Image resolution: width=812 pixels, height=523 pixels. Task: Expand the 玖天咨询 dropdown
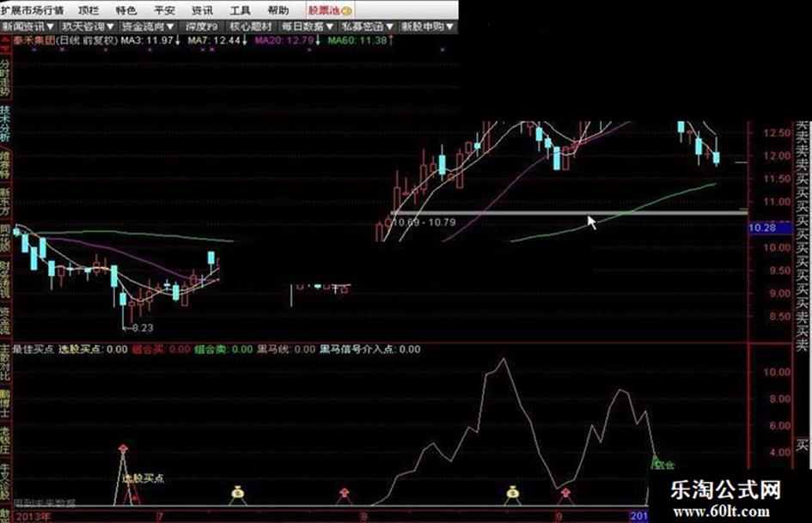coord(88,26)
